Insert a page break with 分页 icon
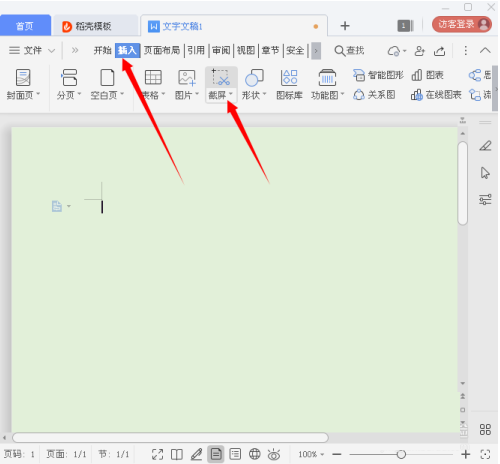The width and height of the screenshot is (500, 464). tap(69, 77)
